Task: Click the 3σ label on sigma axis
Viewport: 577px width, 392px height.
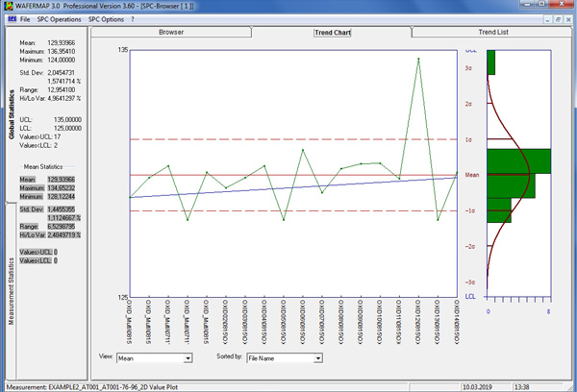Action: click(468, 68)
